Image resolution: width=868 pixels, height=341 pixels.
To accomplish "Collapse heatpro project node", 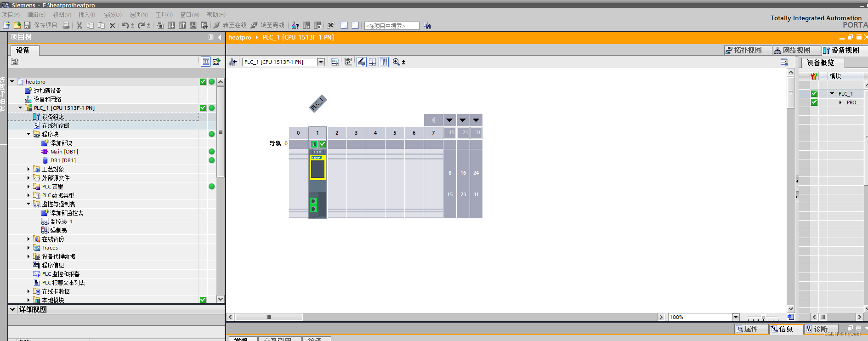I will point(12,82).
